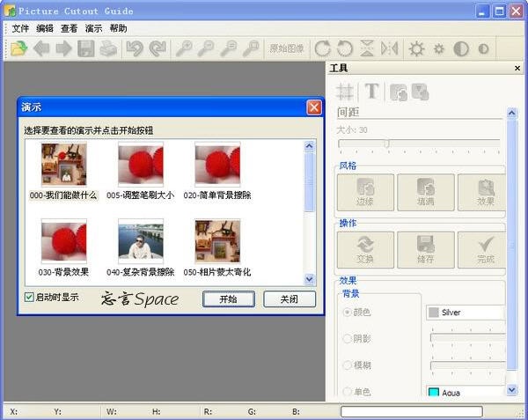The height and width of the screenshot is (420, 528).
Task: Select the 颜色 background radio button
Action: pyautogui.click(x=347, y=312)
